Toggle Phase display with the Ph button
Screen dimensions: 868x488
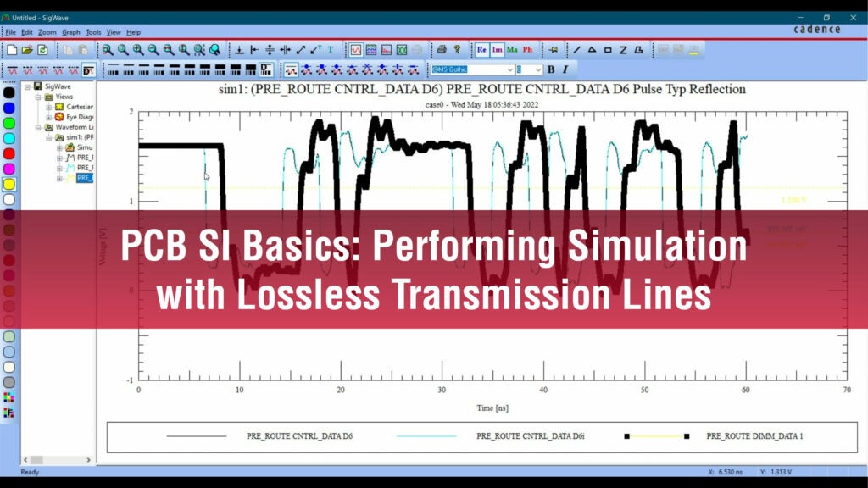point(527,48)
